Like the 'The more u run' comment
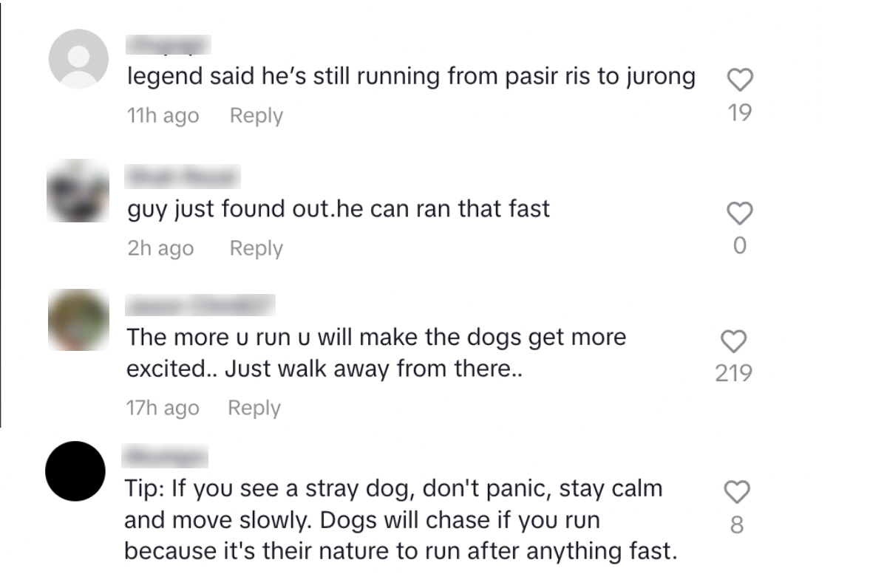887x588 pixels. (x=733, y=341)
